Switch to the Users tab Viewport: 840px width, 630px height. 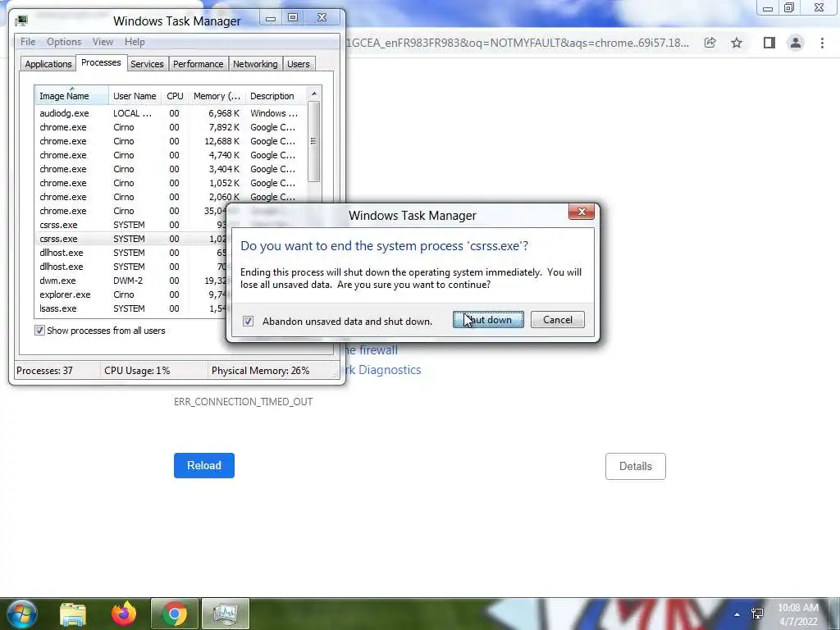pos(299,64)
